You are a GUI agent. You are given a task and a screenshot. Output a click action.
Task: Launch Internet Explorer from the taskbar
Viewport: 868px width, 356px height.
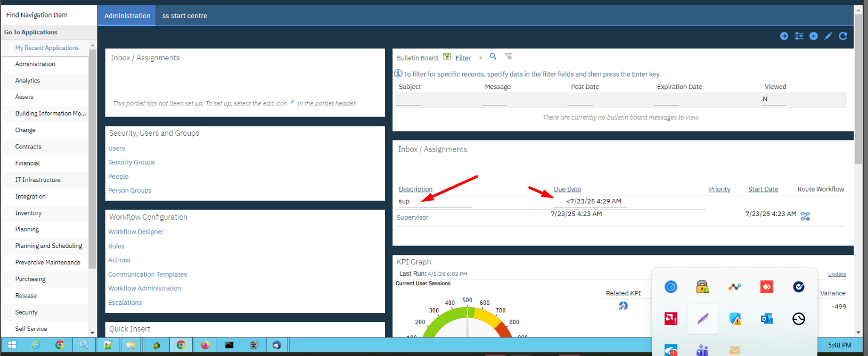[36, 345]
